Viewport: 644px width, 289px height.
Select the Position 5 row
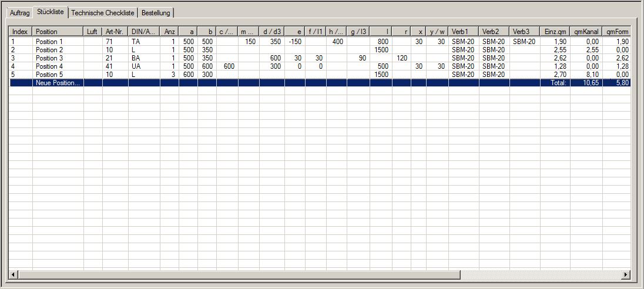tap(57, 75)
